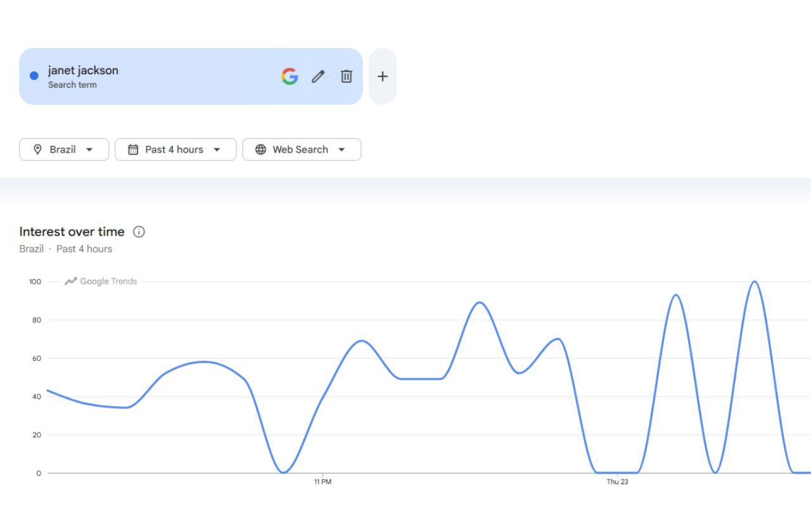Expand the Brazil region dropdown arrow
The height and width of the screenshot is (532, 811).
(89, 149)
